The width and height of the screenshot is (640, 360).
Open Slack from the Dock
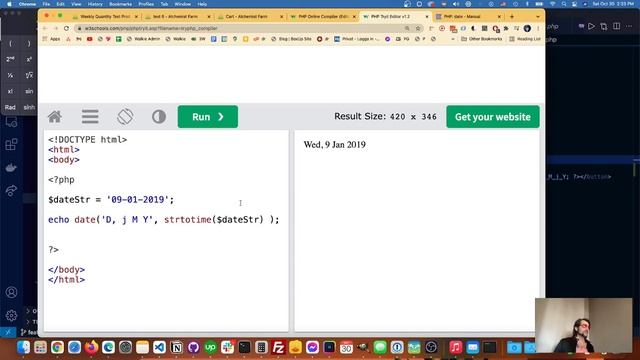click(x=227, y=347)
